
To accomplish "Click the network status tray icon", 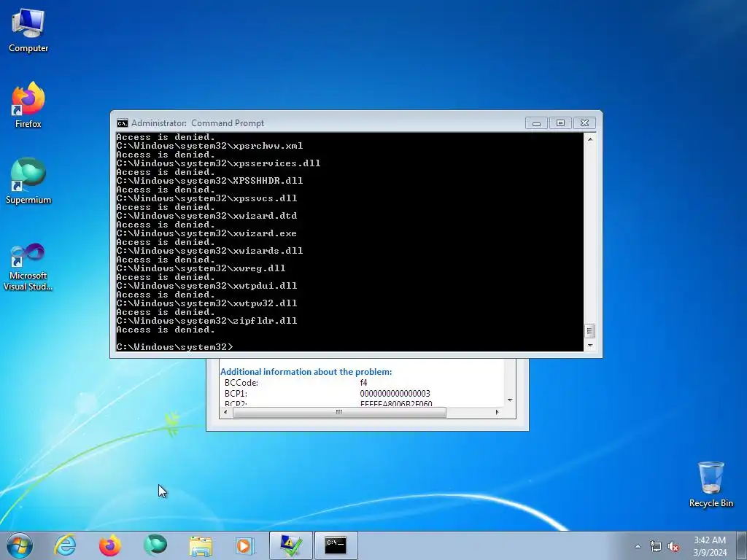I will pyautogui.click(x=656, y=546).
